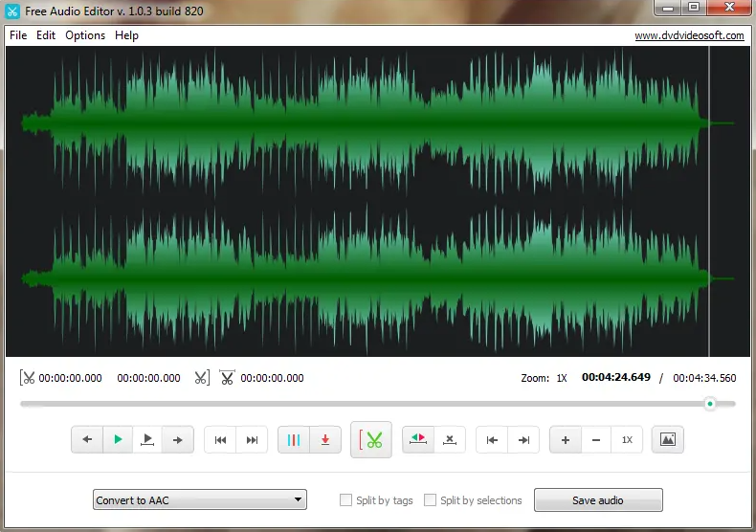Open the Convert to AAC format dropdown
756x532 pixels.
(200, 499)
